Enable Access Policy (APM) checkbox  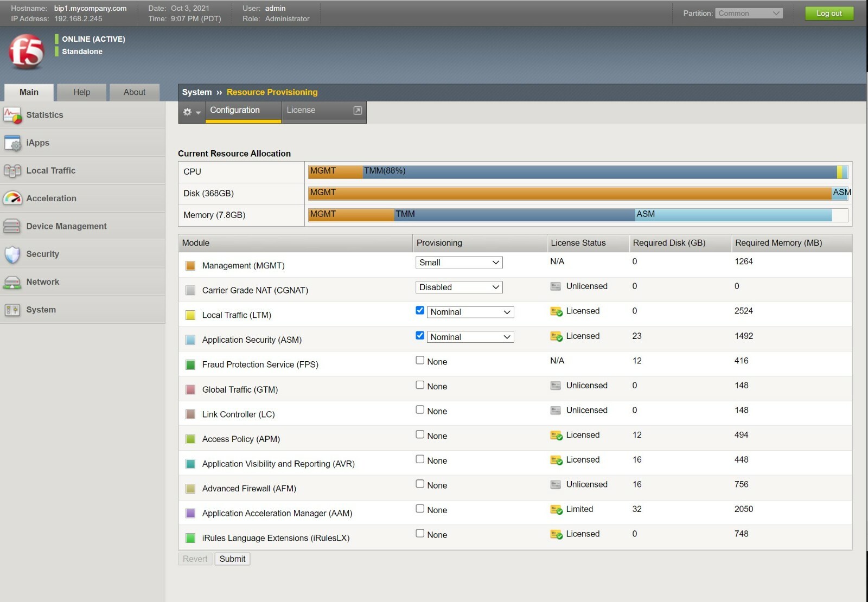[x=420, y=434]
